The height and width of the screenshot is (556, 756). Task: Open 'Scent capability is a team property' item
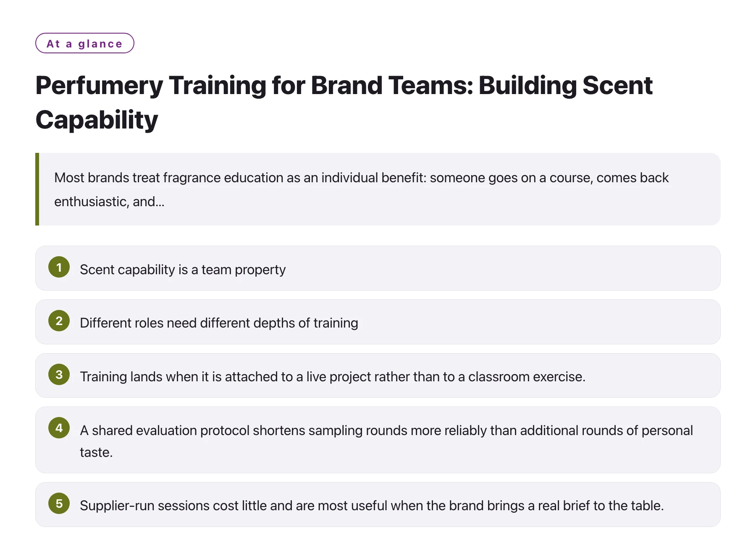coord(183,269)
